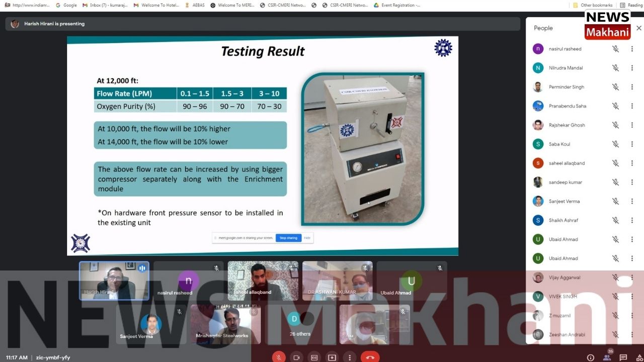
Task: Open the chat panel icon
Action: (623, 357)
